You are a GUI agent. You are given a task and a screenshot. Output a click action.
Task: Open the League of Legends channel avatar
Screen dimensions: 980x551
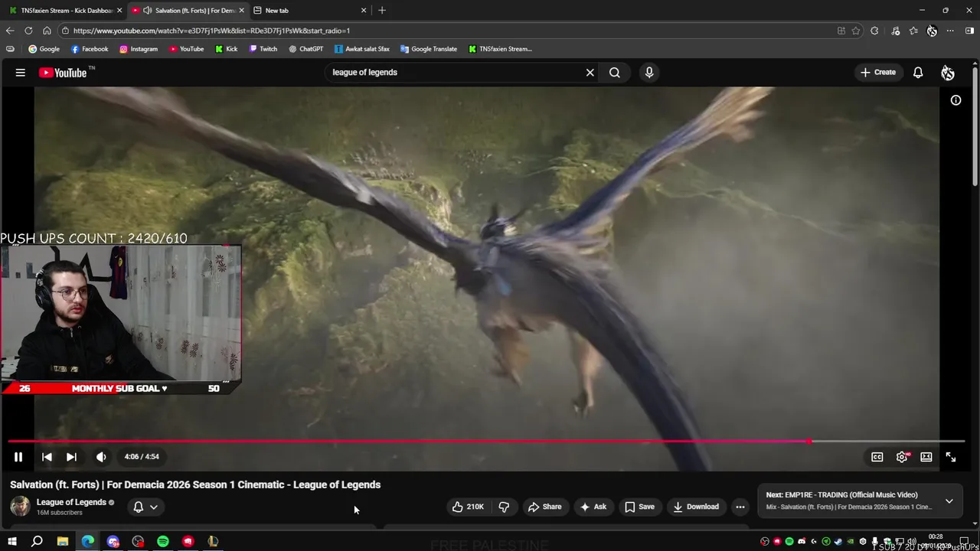coord(20,506)
